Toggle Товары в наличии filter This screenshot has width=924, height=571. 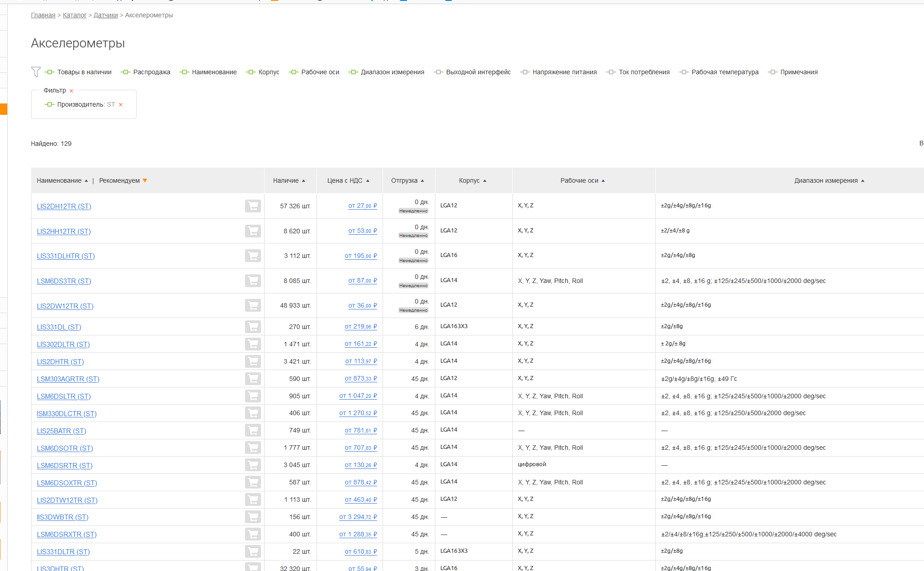click(x=84, y=72)
